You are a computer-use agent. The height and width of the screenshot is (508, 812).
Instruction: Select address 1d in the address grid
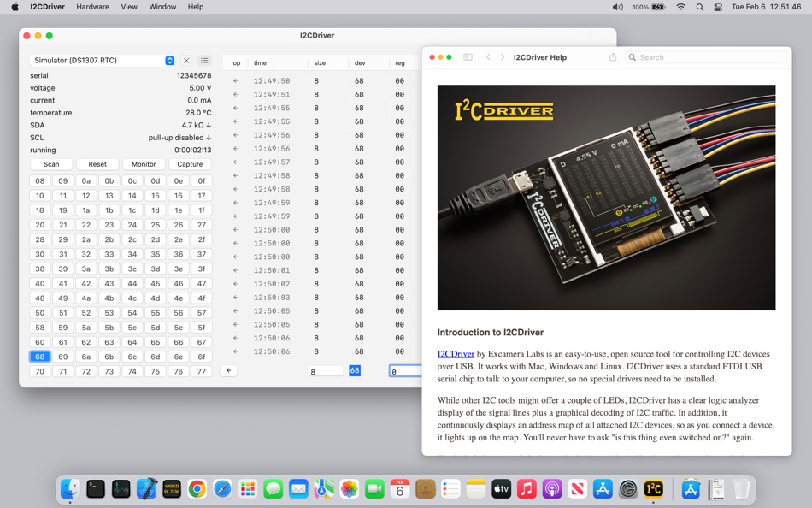[156, 210]
